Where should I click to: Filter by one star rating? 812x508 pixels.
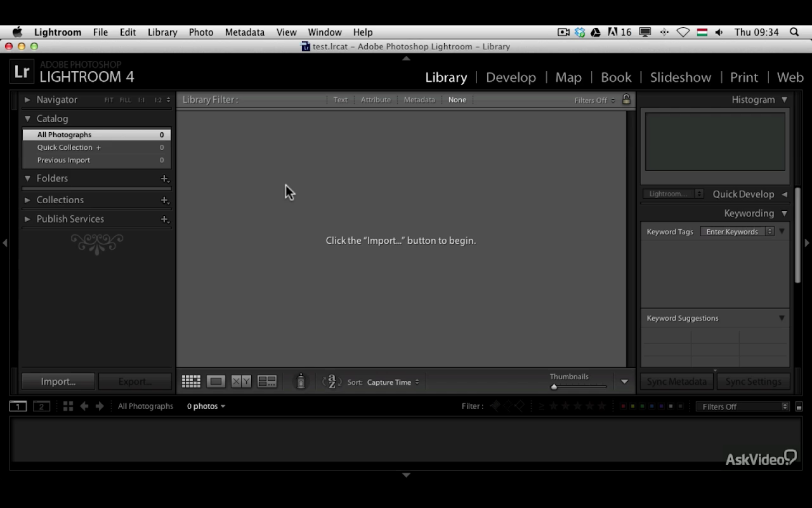click(x=554, y=406)
